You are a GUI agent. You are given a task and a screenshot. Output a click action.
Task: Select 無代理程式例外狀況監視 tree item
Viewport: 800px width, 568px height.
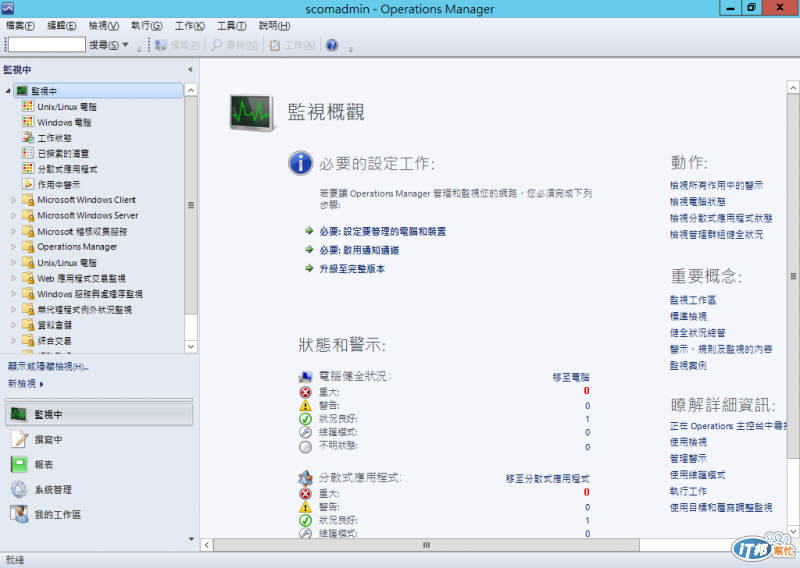pos(84,309)
